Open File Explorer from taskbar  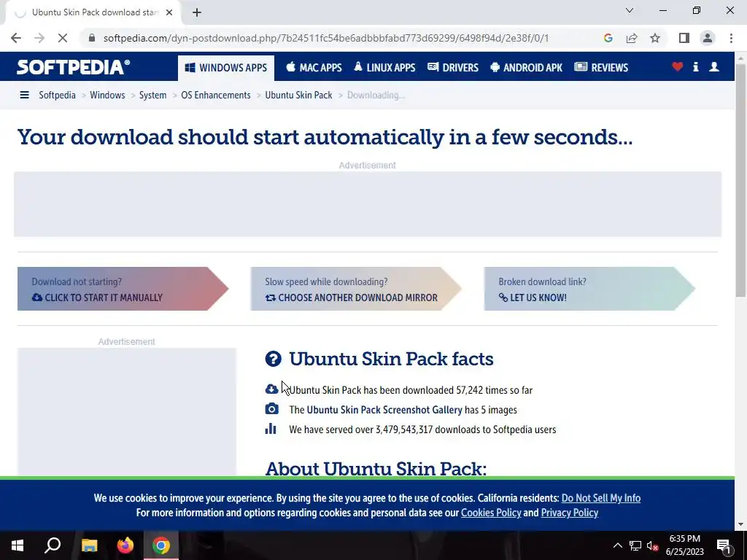coord(89,545)
